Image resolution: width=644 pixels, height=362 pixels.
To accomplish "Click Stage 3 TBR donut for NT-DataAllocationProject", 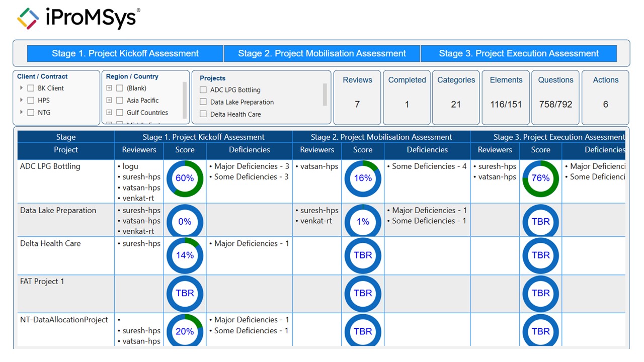I will tap(541, 330).
